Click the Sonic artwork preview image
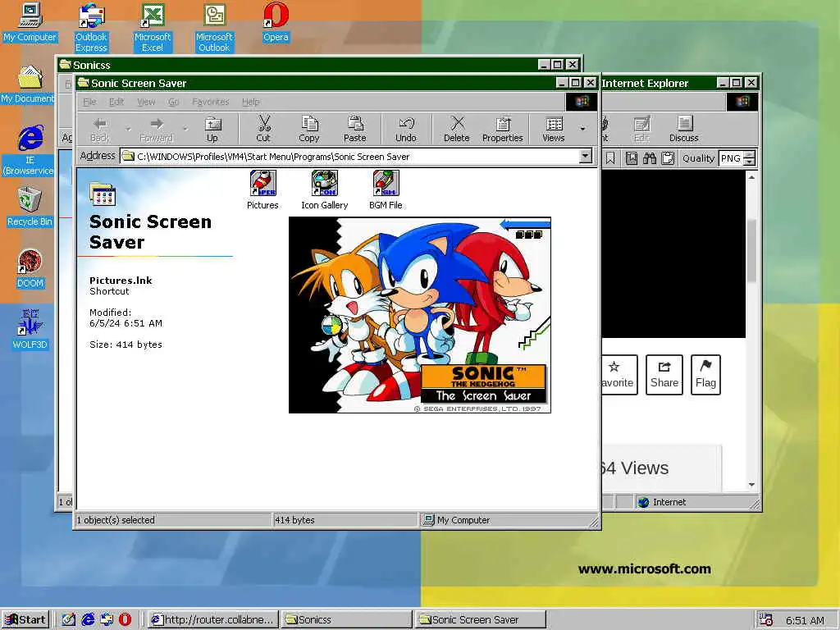 point(420,315)
